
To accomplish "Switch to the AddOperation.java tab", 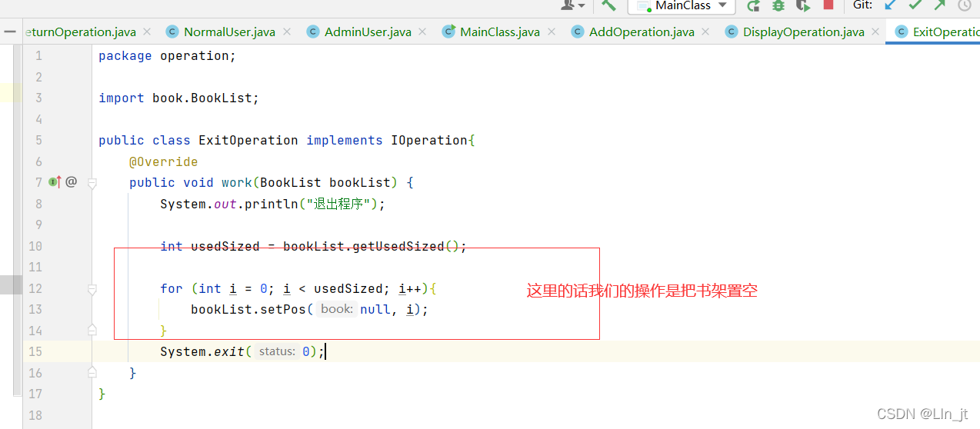I will 642,32.
